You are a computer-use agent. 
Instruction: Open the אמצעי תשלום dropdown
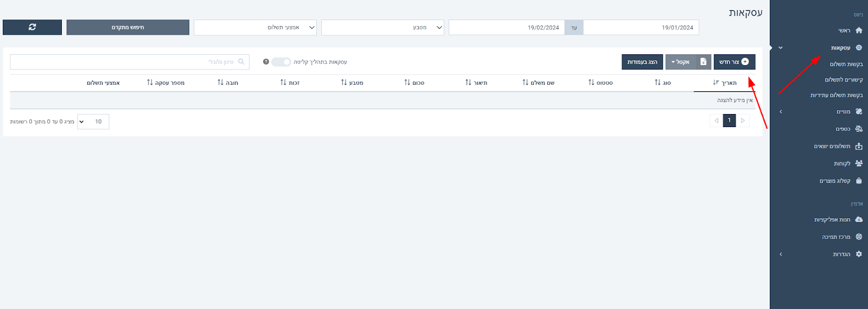click(x=255, y=28)
